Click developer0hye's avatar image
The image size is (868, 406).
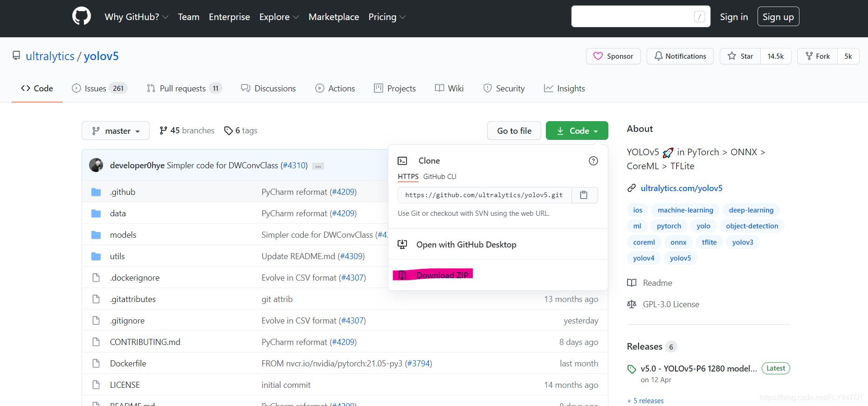click(96, 165)
